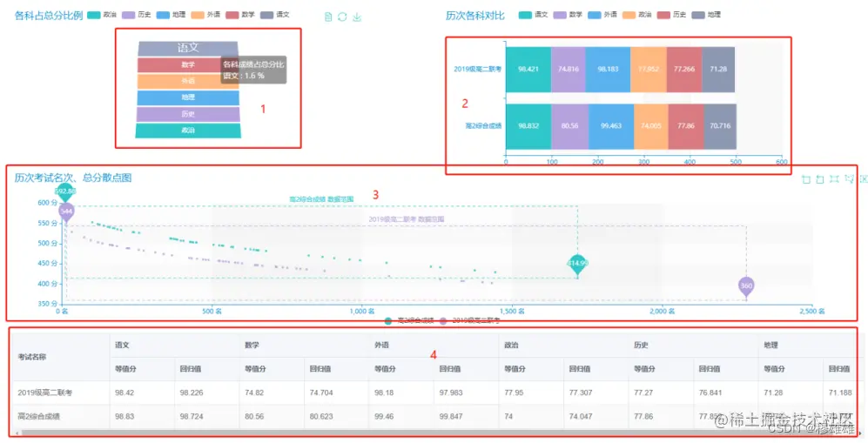Screen dimensions: 868x443
Task: Click table cell 76.841
Action: [x=710, y=393]
